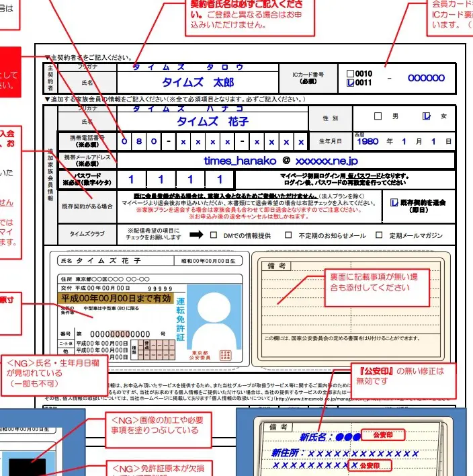Click the first password digit box
Viewport: 473px width, 476px height.
point(132,180)
